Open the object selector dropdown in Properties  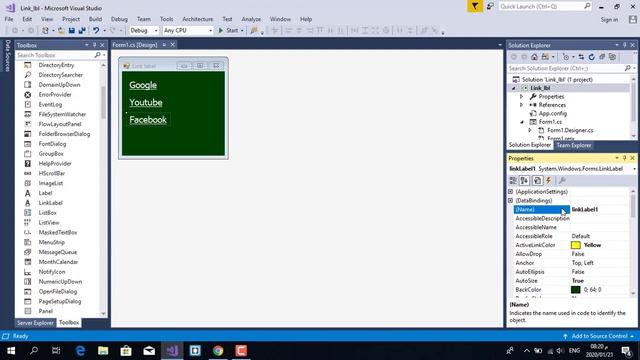tap(634, 169)
